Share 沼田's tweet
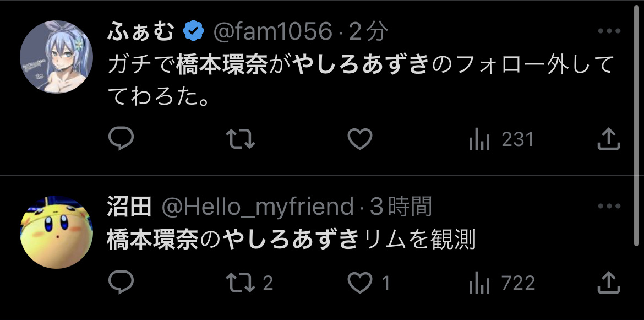644x320 pixels. tap(609, 283)
